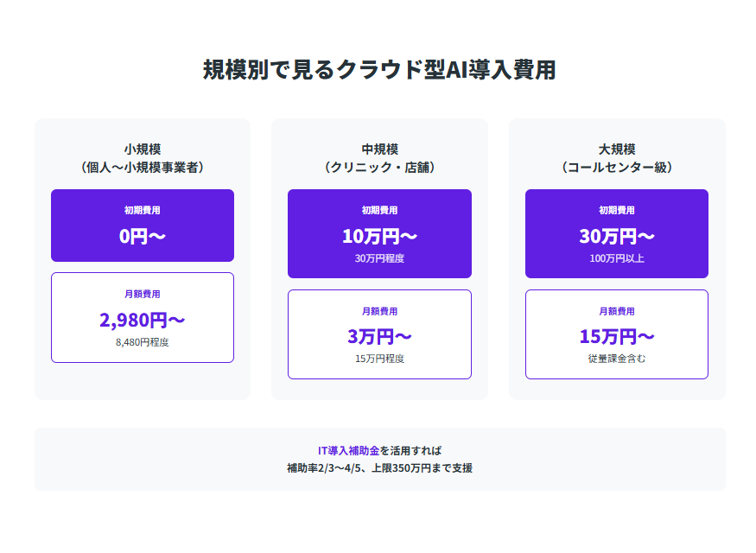Select the purple 10万円〜 initial cost box
Viewport: 756px width, 553px height.
click(x=379, y=233)
